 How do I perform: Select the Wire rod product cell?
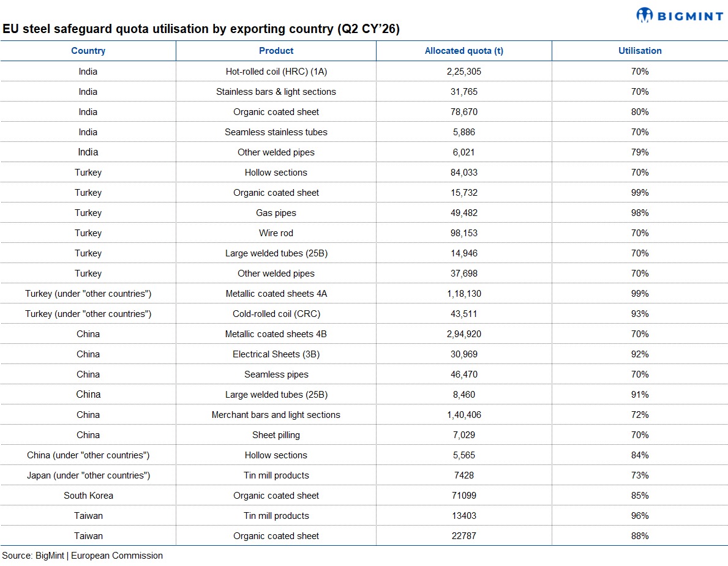click(276, 233)
